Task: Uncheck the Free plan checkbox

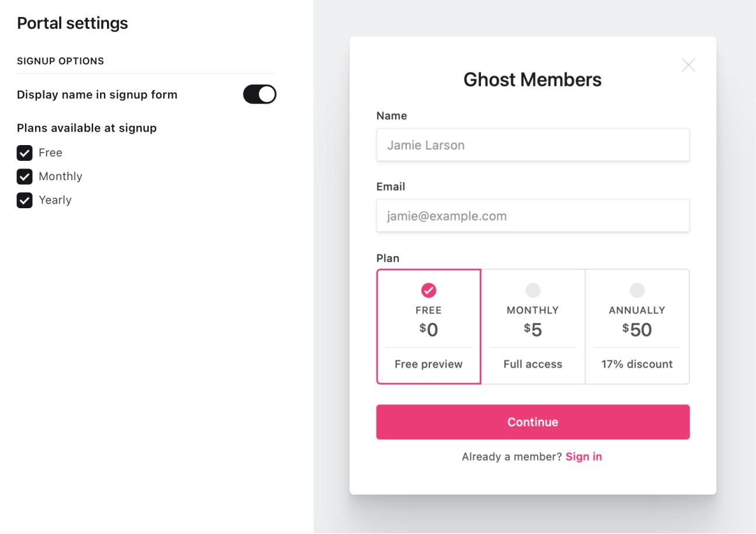Action: pos(25,153)
